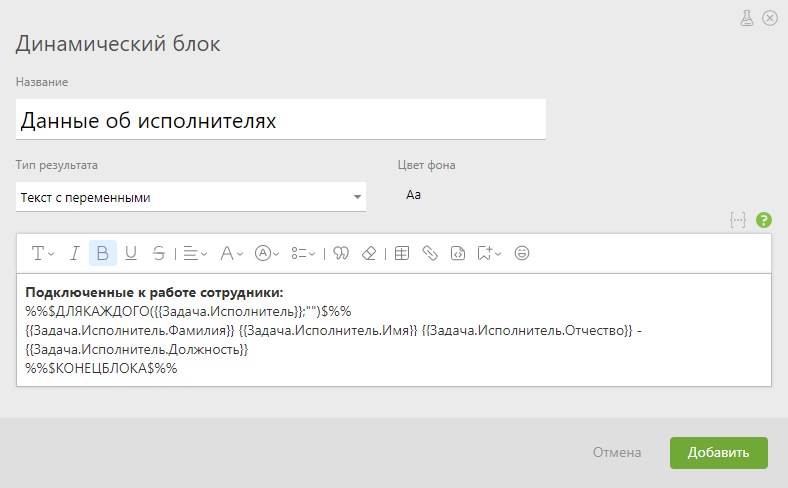Click {{Задача.Исполнитель.Должность}} variable text
The height and width of the screenshot is (488, 788).
pyautogui.click(x=137, y=349)
